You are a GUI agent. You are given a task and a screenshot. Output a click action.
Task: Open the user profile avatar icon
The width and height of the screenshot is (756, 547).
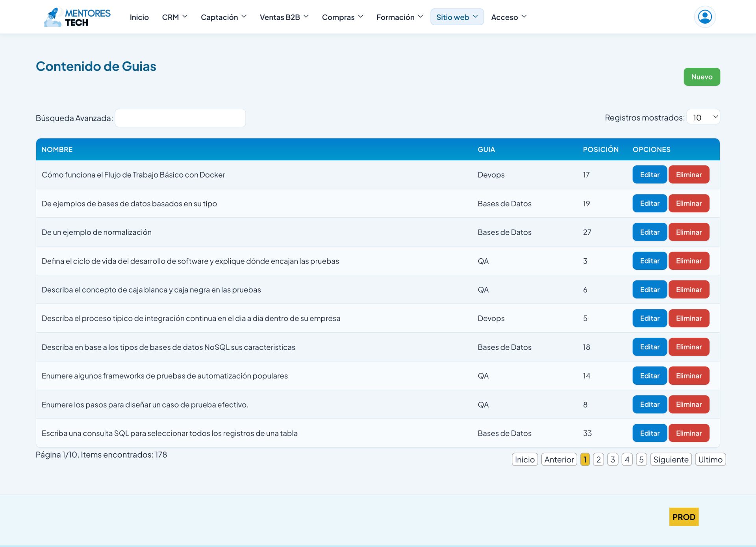pos(705,17)
